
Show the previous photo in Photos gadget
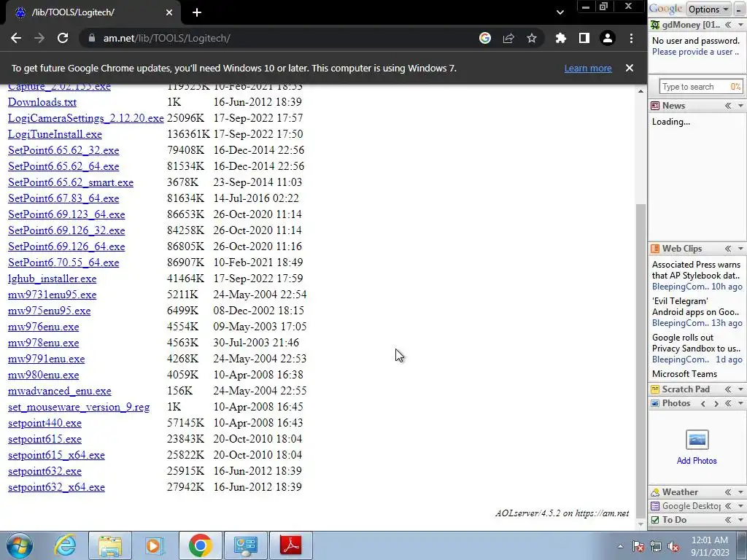pos(703,403)
